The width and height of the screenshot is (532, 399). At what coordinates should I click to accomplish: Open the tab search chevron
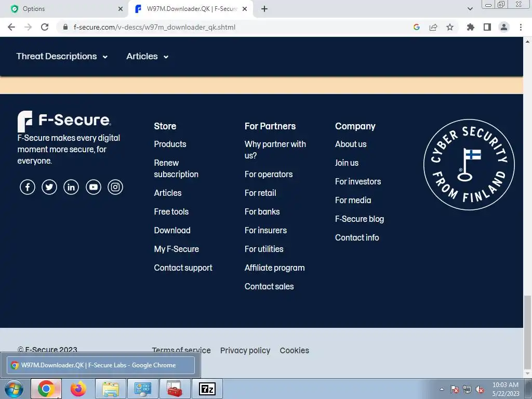470,9
